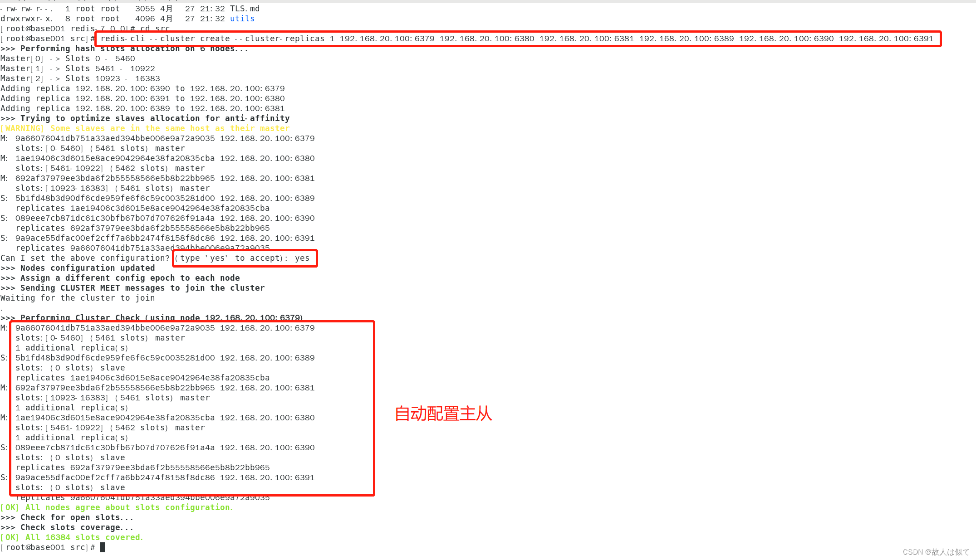
Task: Click 'slots:[5461-10922] (5462 slots) master' in cluster check
Action: (x=110, y=428)
